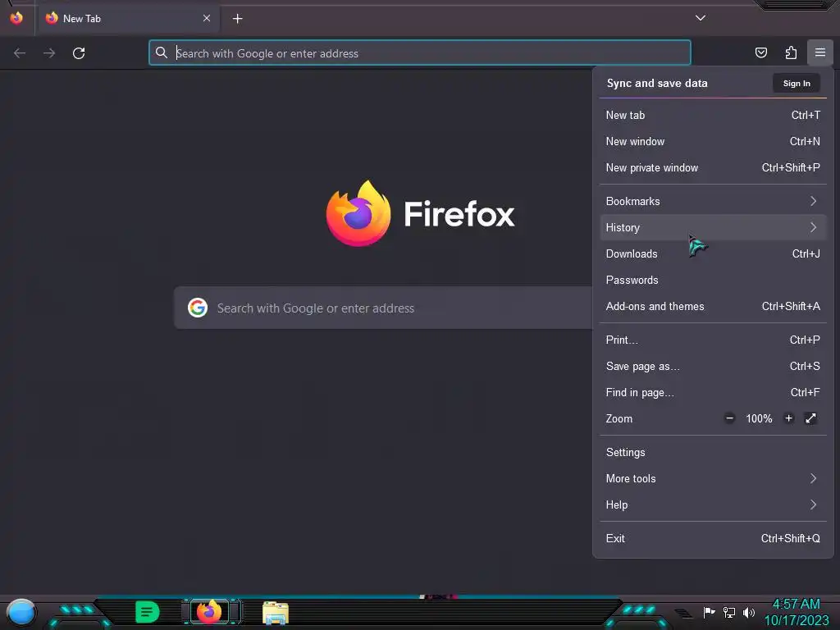This screenshot has height=630, width=840.
Task: Decrease zoom with the minus button
Action: [729, 418]
